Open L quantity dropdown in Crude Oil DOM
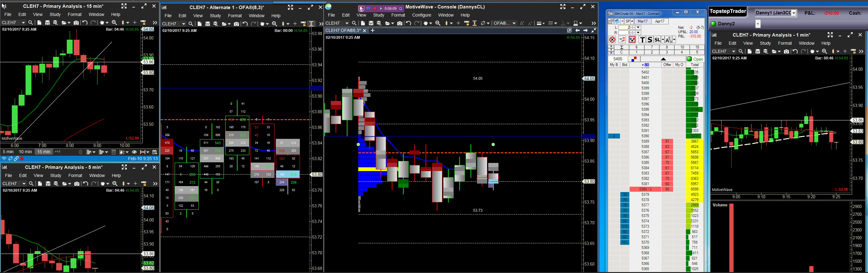 pos(638,27)
